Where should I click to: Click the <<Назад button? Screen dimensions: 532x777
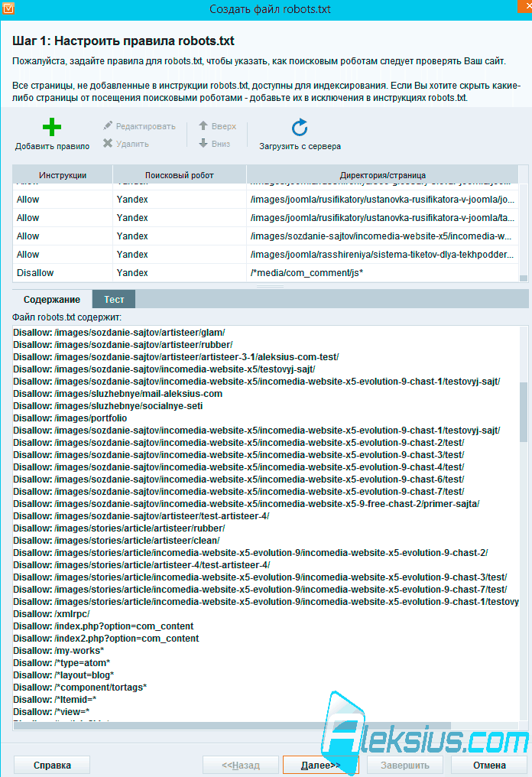[241, 765]
